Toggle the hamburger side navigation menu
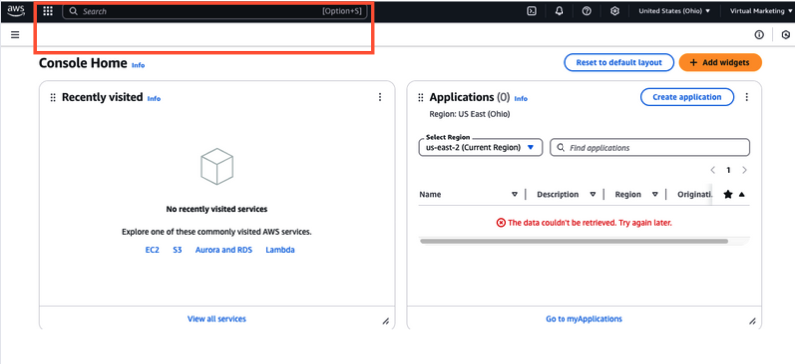The width and height of the screenshot is (795, 364). click(15, 35)
